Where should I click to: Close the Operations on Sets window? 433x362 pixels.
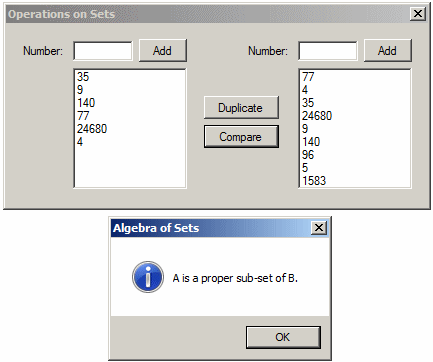tap(418, 14)
